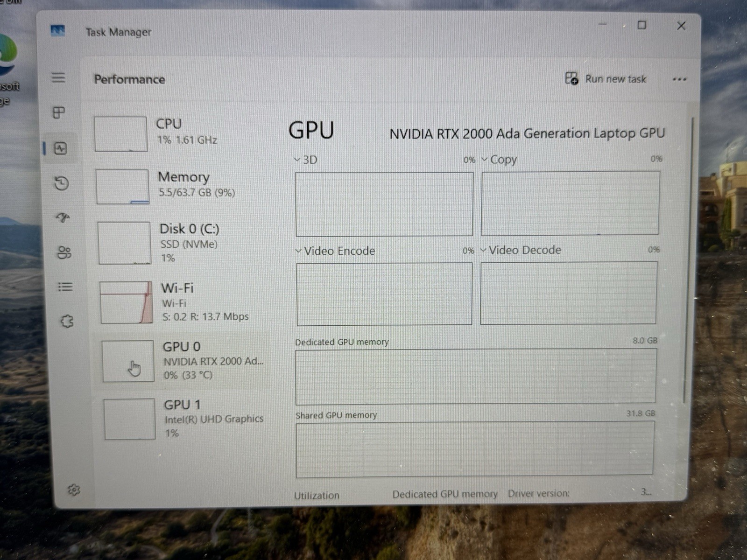Minimize the Task Manager window

(603, 24)
